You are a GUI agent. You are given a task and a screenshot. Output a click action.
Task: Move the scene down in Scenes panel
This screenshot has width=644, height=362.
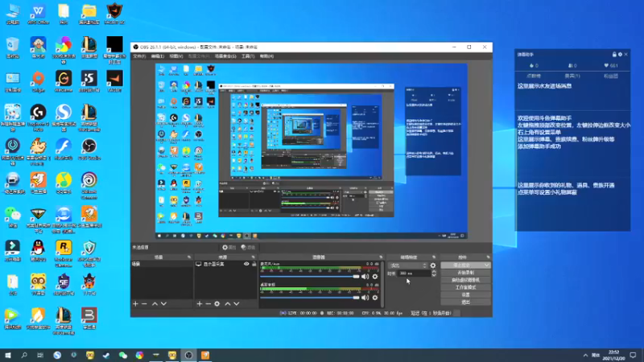(x=164, y=304)
